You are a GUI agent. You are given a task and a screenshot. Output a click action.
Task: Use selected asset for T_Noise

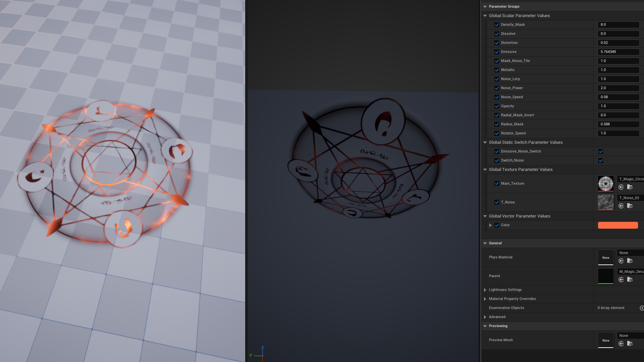[x=621, y=206]
